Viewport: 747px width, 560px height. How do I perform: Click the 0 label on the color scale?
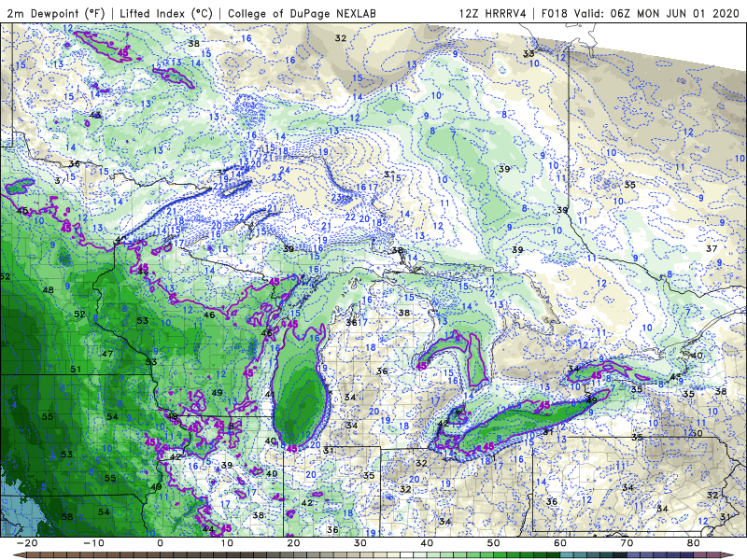(160, 543)
